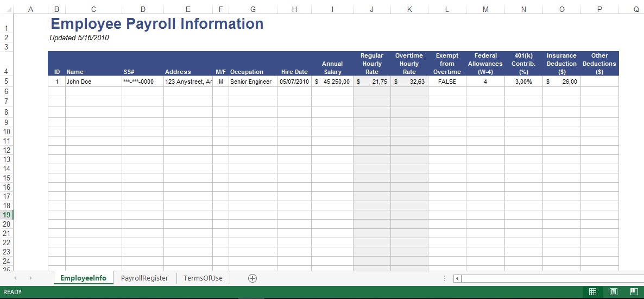Select row 10 header

[7, 132]
